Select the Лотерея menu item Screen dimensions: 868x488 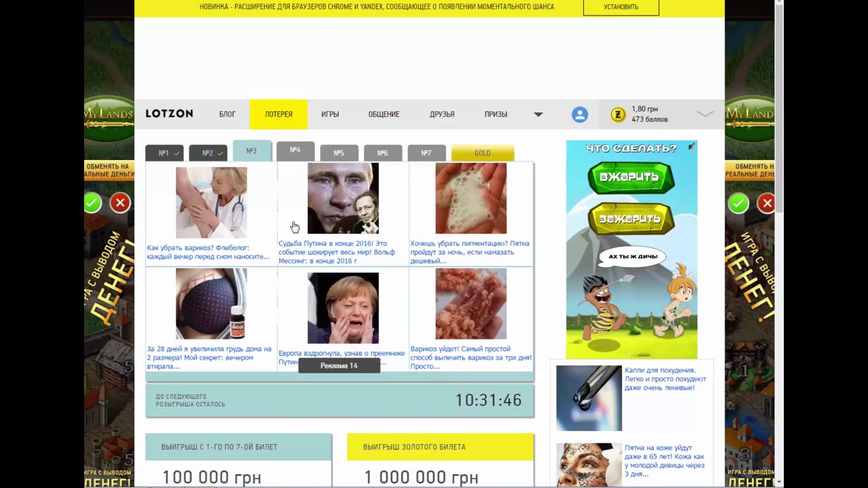(279, 115)
